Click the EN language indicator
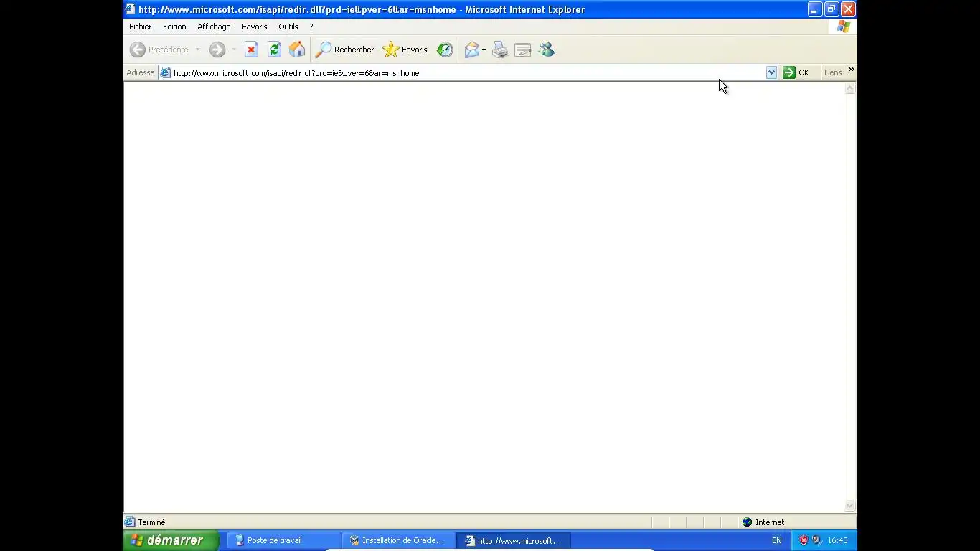 pos(776,540)
